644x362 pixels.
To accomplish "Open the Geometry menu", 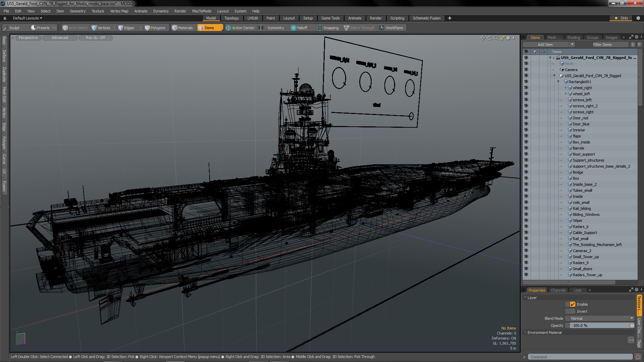I will [77, 11].
